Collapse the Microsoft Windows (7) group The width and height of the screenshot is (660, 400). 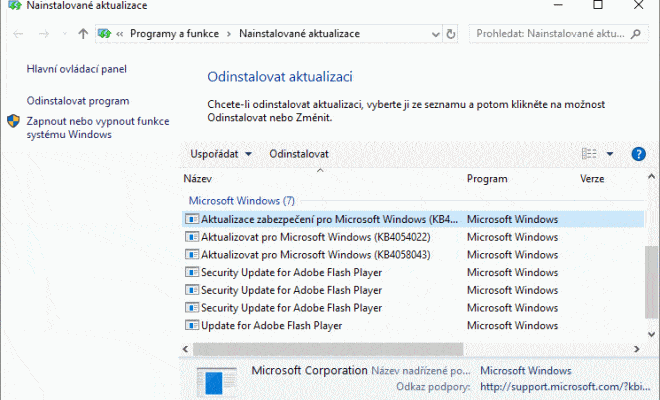242,201
